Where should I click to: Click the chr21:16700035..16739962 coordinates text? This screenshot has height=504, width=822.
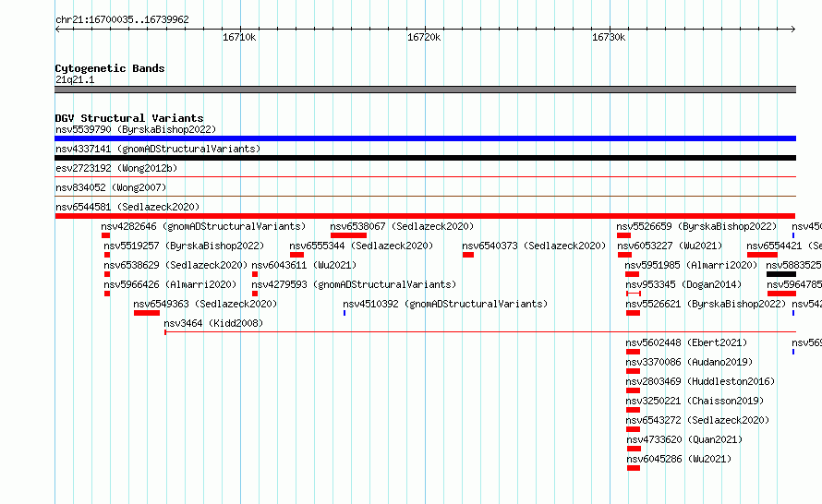point(122,19)
